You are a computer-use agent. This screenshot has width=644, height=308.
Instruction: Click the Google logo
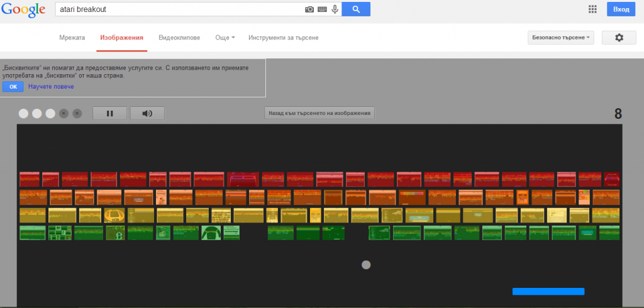(23, 9)
